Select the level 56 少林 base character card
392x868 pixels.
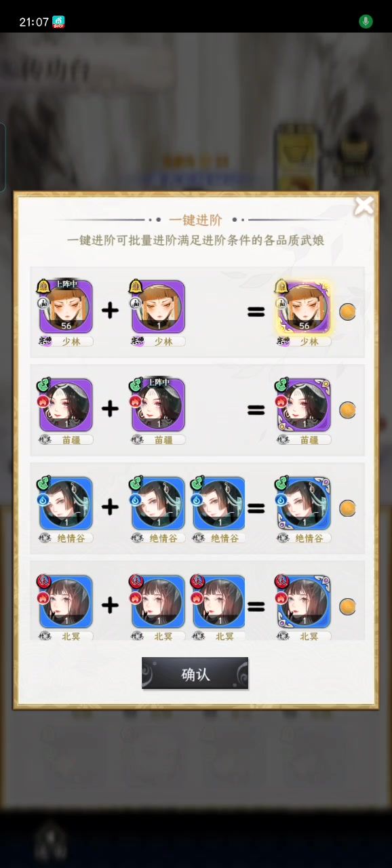65,307
